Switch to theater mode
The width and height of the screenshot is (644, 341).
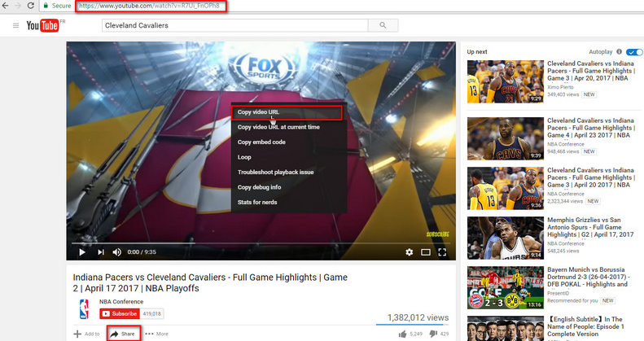tap(426, 252)
